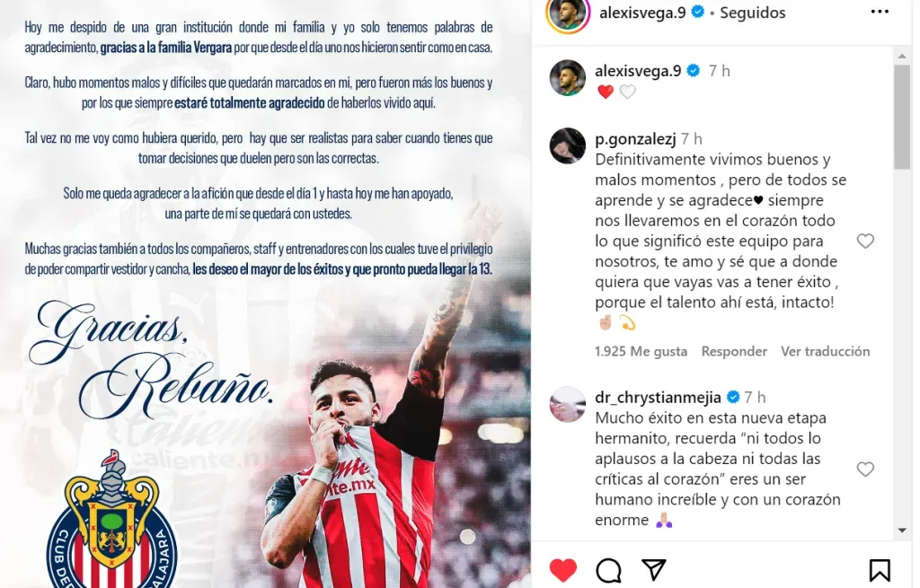Open the three-dot post options menu
This screenshot has width=920, height=588.
[x=880, y=12]
